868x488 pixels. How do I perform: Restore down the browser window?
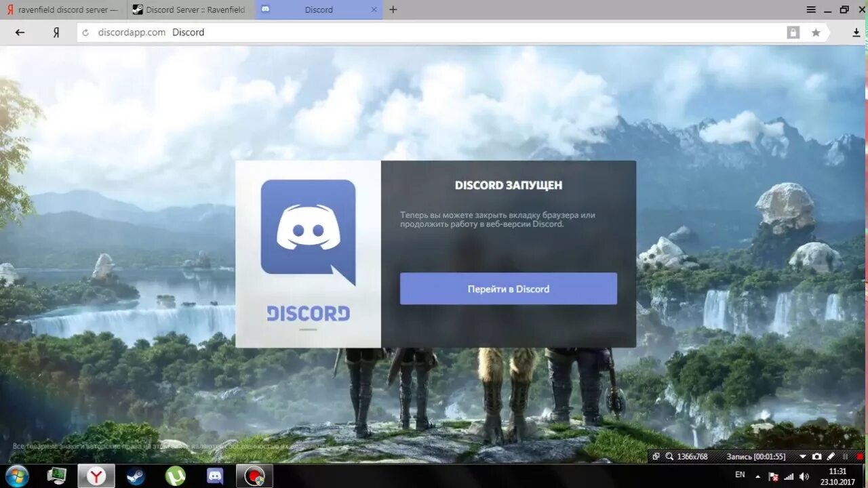coord(844,9)
